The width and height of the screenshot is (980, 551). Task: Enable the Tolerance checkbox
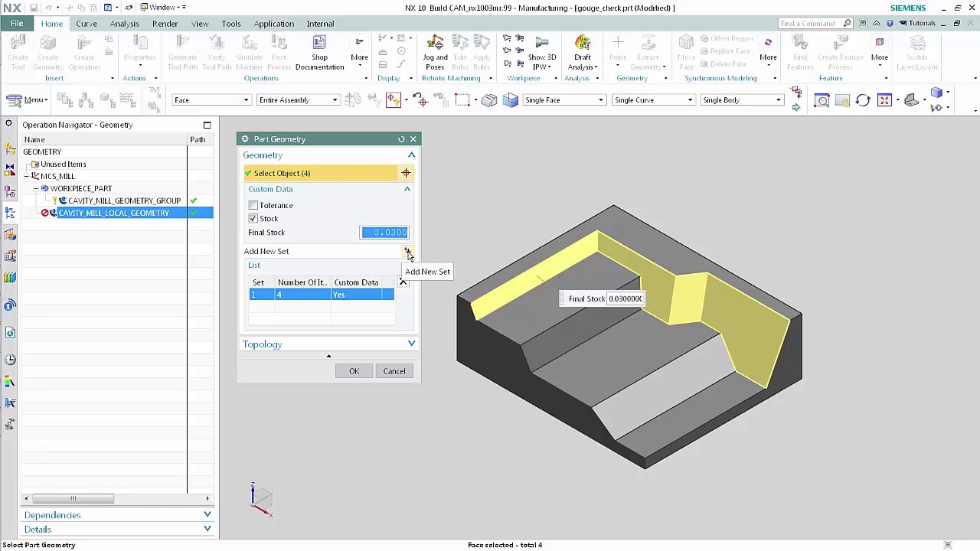point(253,205)
